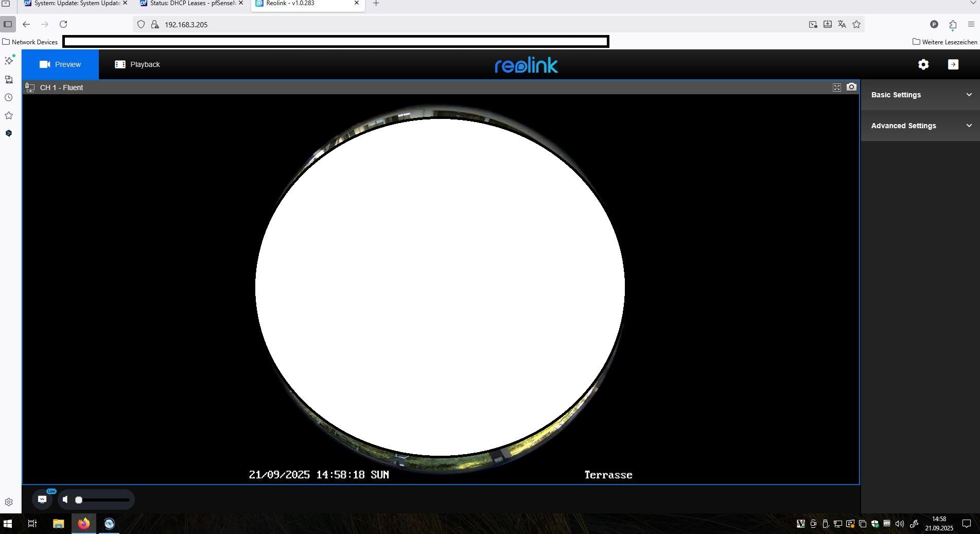Translate this page using the translate icon
The height and width of the screenshot is (534, 980).
(x=842, y=24)
